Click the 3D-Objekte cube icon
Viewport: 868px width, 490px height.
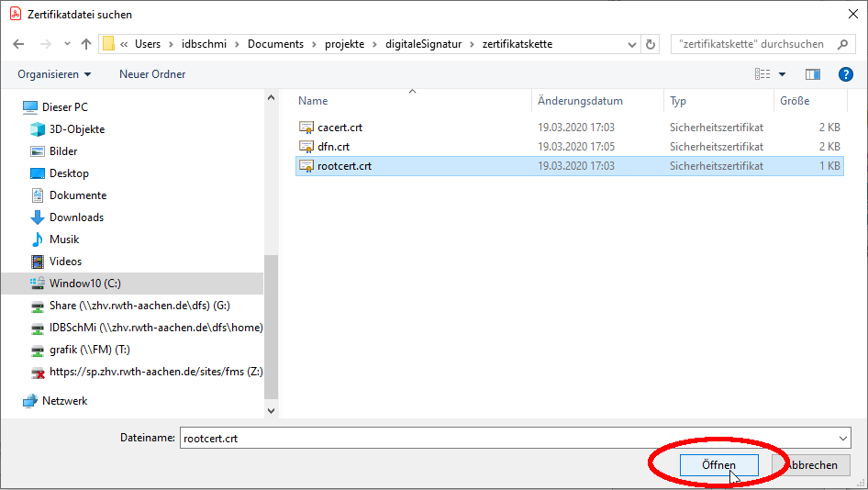tap(38, 129)
